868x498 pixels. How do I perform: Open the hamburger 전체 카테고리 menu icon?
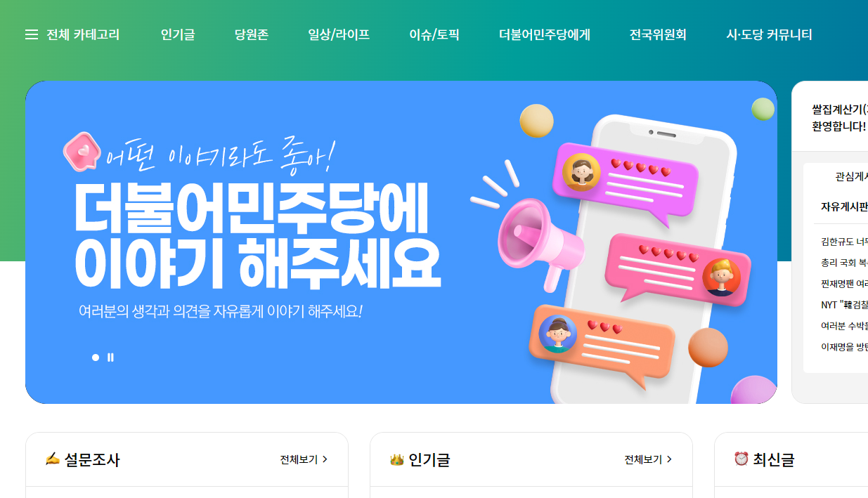(32, 34)
